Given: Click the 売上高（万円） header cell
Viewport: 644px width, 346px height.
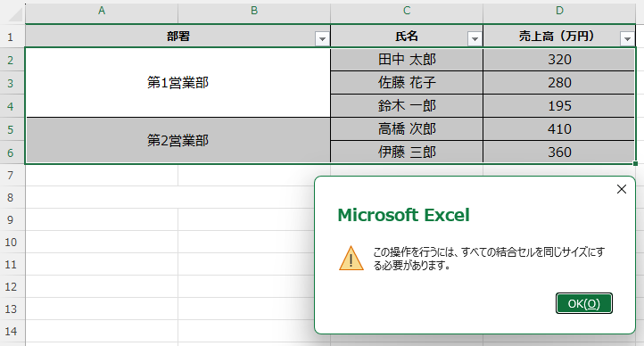Looking at the screenshot, I should tap(559, 37).
